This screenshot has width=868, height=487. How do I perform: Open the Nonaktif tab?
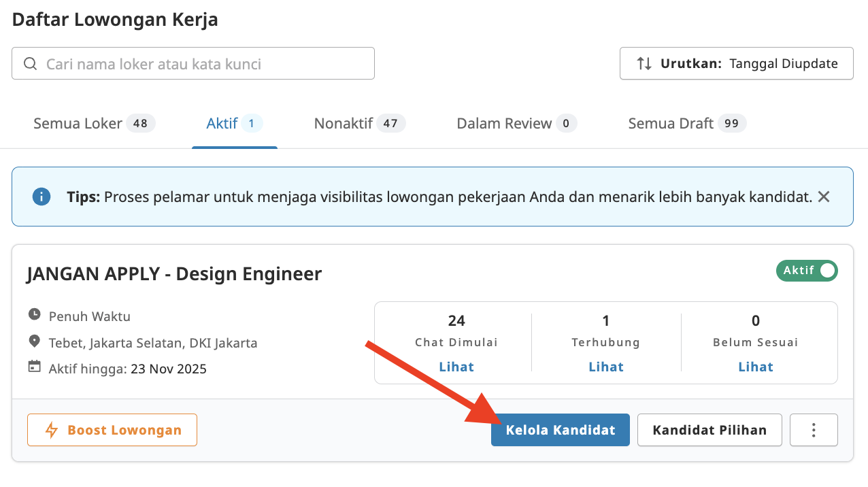343,123
